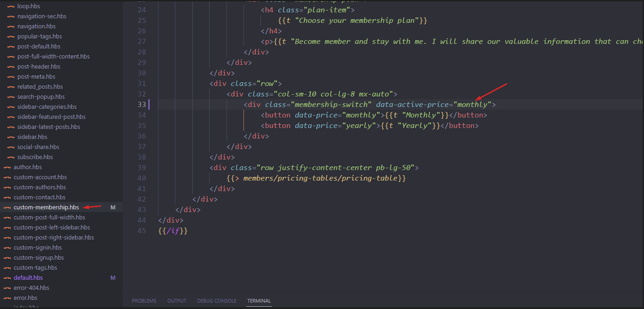644x309 pixels.
Task: Open custom-tags.hbs file
Action: 36,267
